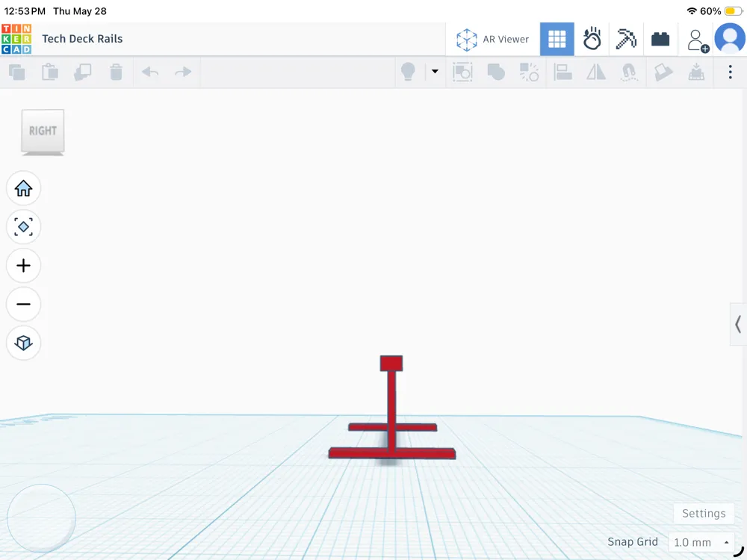Click the Align tool icon

pyautogui.click(x=562, y=72)
